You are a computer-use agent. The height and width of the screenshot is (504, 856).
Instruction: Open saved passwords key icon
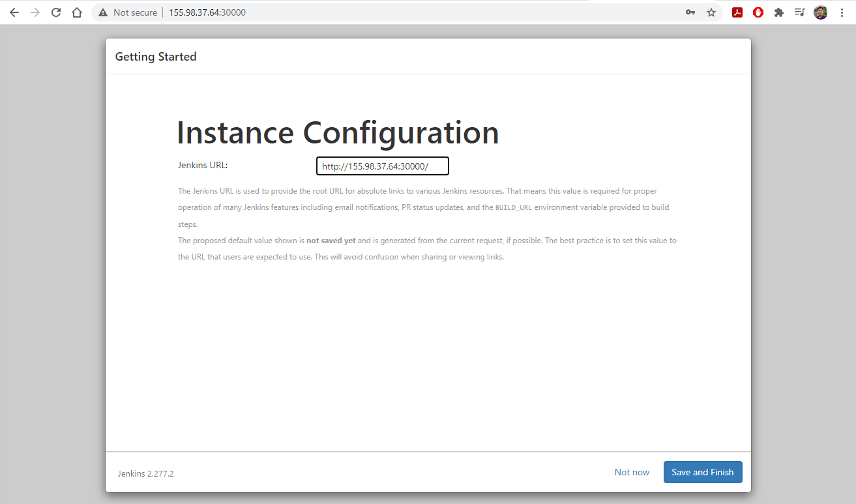click(x=690, y=12)
